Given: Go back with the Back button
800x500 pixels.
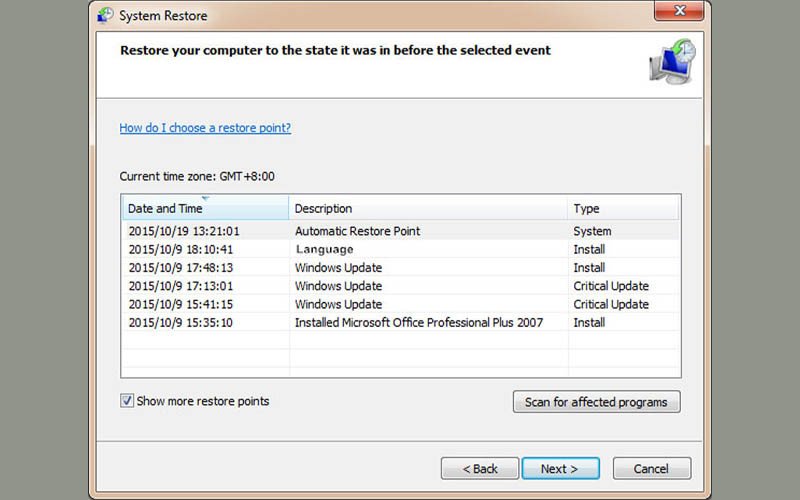Looking at the screenshot, I should [480, 468].
